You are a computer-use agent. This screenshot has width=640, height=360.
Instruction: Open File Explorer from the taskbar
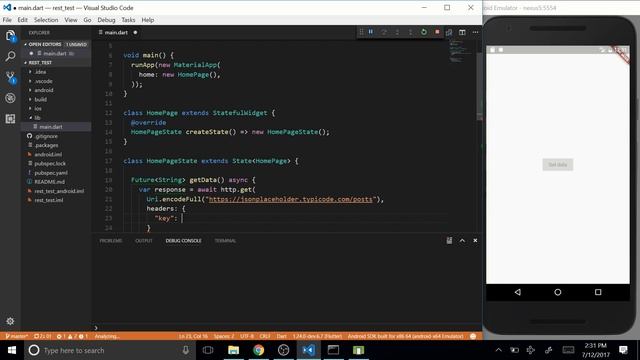point(233,350)
